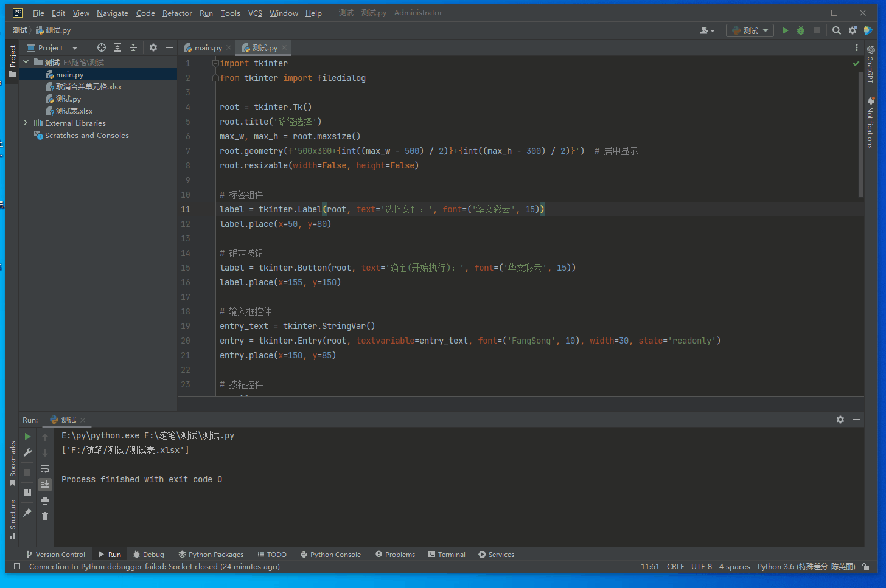Screen dimensions: 886x588
Task: Toggle Bookmarks tool window on left stripe
Action: pyautogui.click(x=12, y=463)
